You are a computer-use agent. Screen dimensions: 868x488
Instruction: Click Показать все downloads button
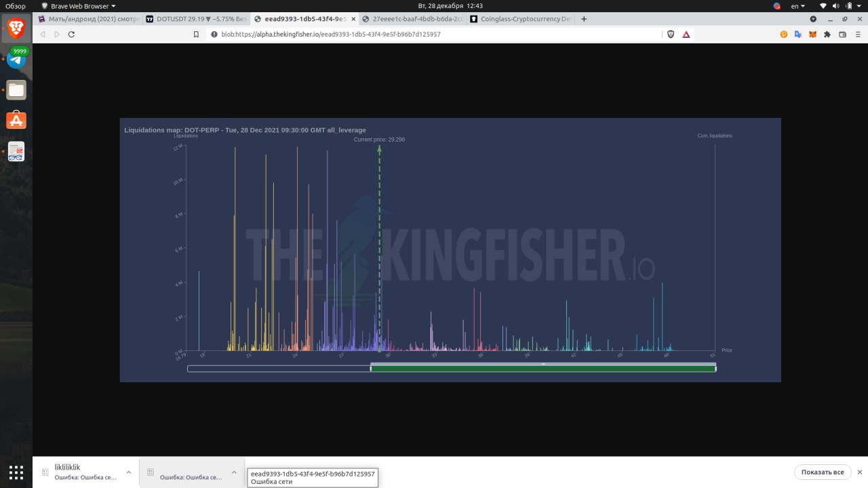pos(823,472)
